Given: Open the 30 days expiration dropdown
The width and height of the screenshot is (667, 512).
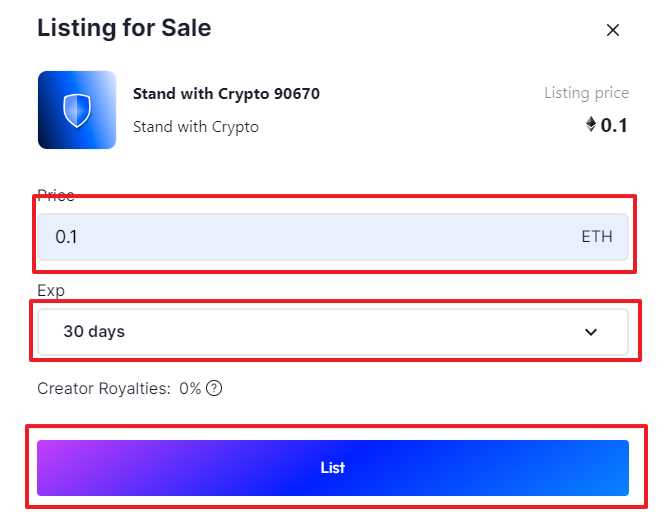Looking at the screenshot, I should [333, 332].
